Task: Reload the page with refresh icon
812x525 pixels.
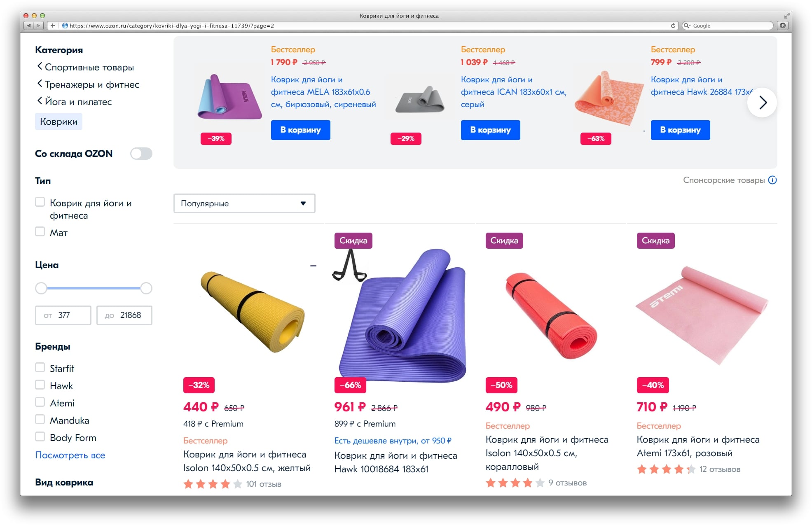Action: 673,26
